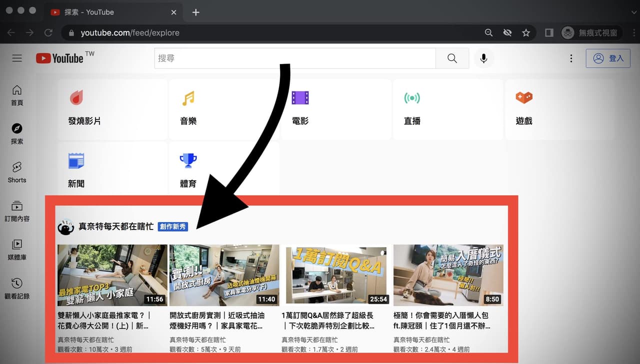This screenshot has height=364, width=640.
Task: Open the YouTube hamburger guide menu
Action: [x=17, y=58]
